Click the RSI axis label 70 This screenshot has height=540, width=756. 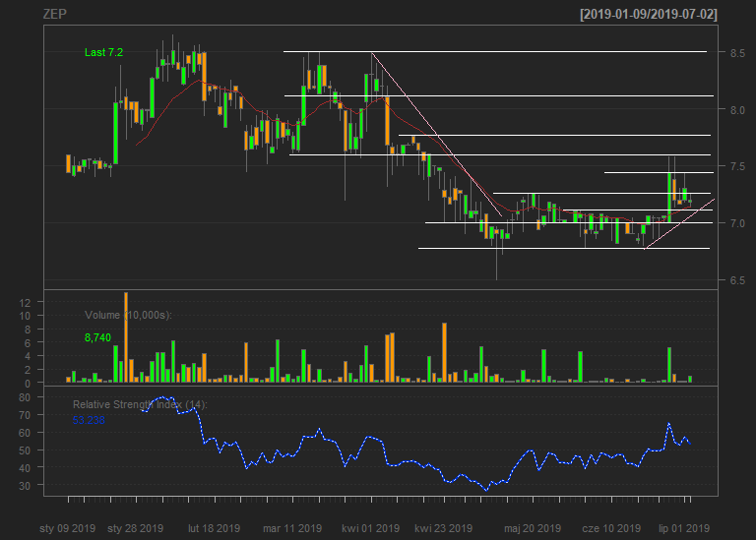25,415
